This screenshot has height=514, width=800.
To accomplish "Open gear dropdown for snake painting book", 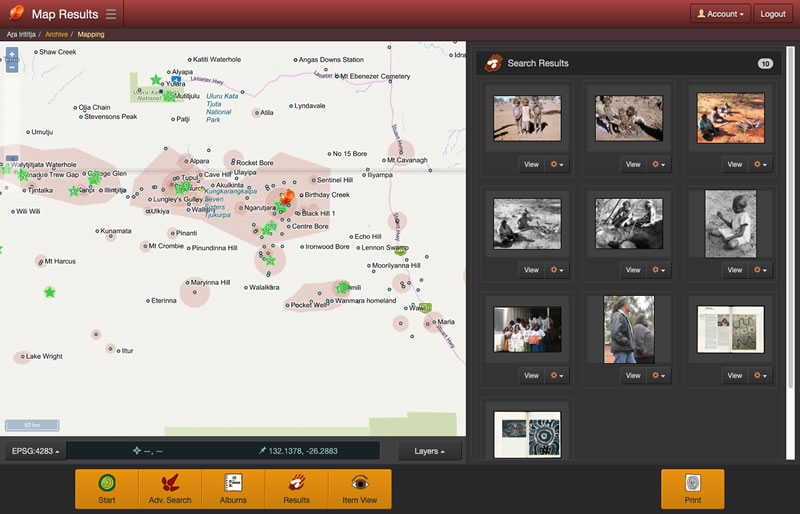I will (760, 376).
